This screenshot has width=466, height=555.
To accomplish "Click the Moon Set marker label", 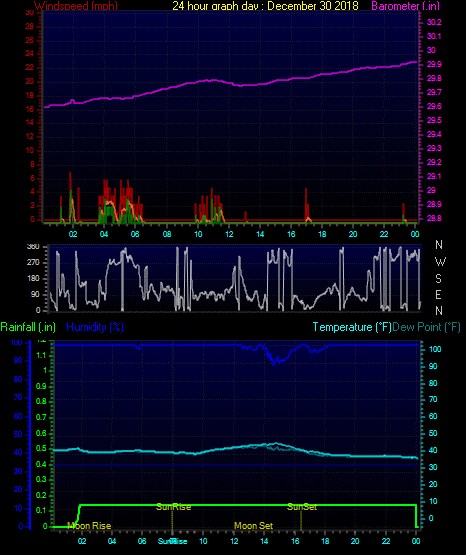I will pyautogui.click(x=253, y=526).
